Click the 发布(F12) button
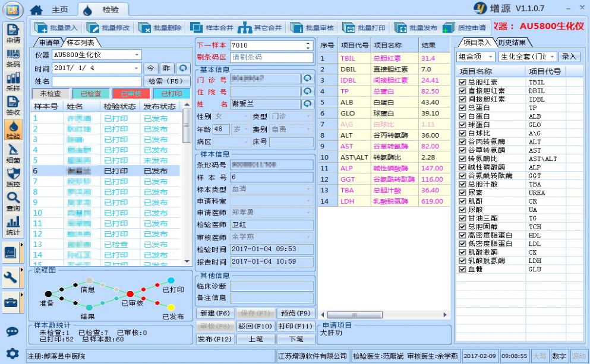 214,339
